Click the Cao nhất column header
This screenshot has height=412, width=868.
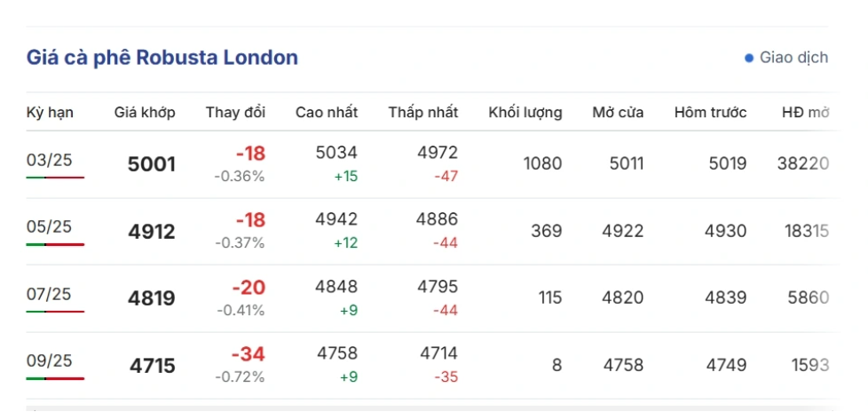pyautogui.click(x=327, y=113)
